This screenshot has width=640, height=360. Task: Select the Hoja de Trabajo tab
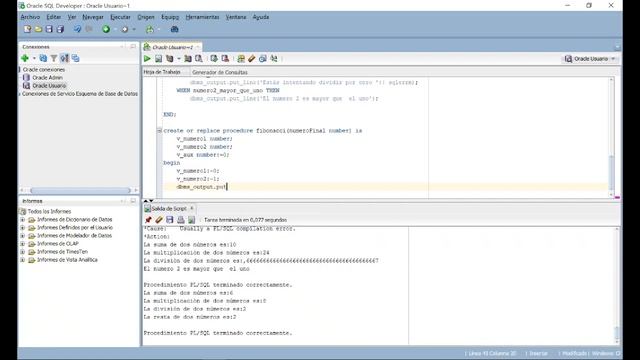click(x=162, y=72)
